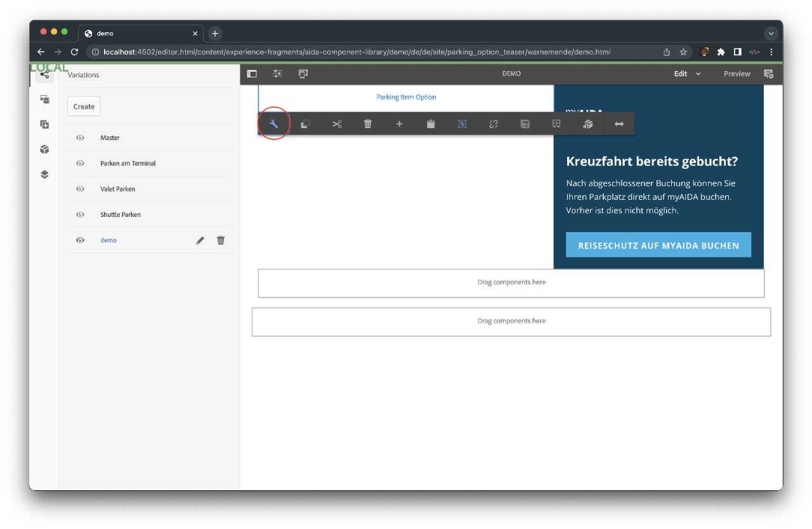This screenshot has width=812, height=529.
Task: Click the clipboard Paste icon in toolbar
Action: [x=431, y=124]
